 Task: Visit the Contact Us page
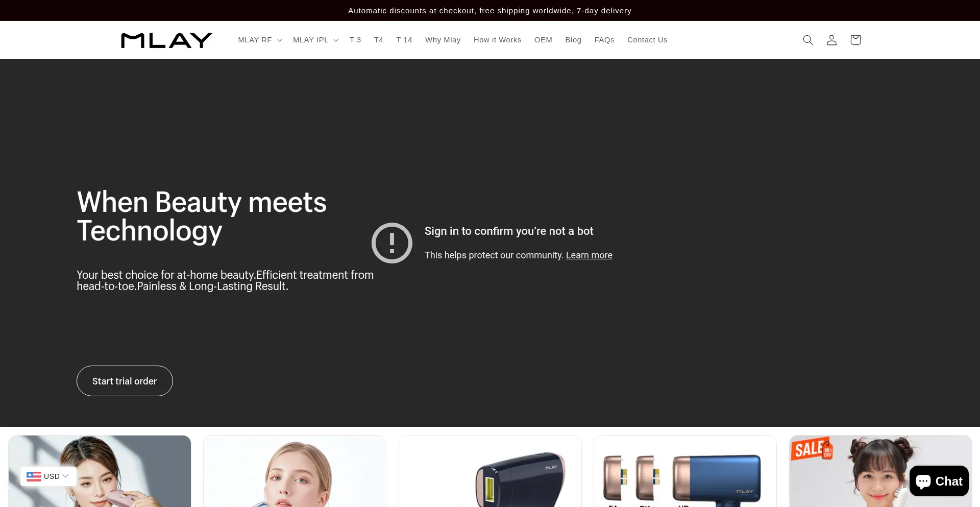pos(647,40)
